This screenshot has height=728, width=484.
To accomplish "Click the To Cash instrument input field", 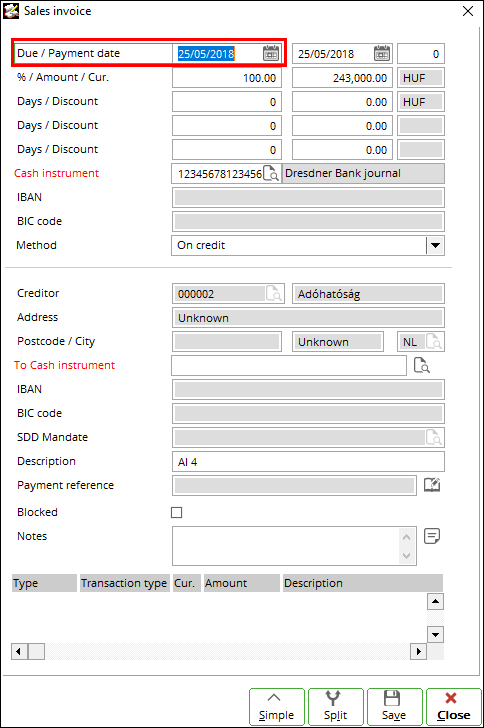I will (x=289, y=365).
